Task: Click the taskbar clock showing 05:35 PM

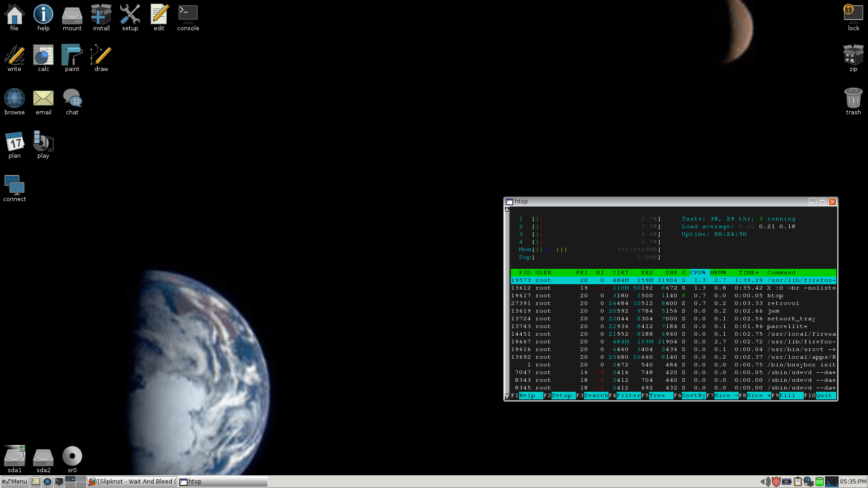Action: tap(853, 482)
